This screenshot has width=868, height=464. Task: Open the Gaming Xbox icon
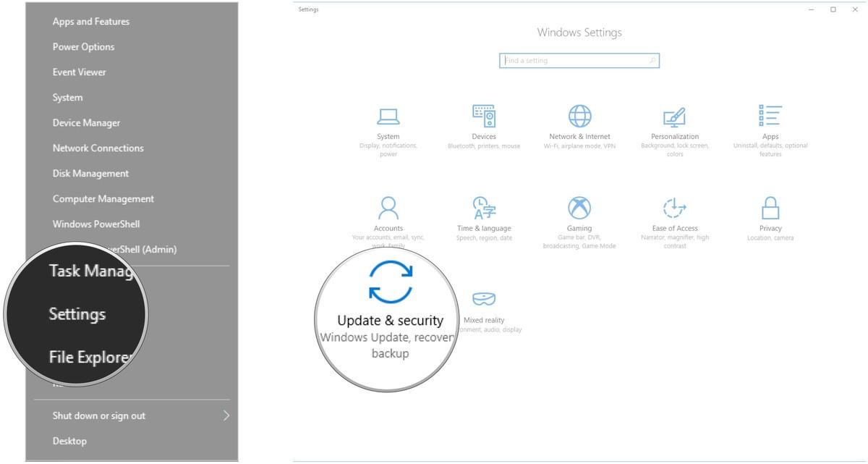click(579, 208)
